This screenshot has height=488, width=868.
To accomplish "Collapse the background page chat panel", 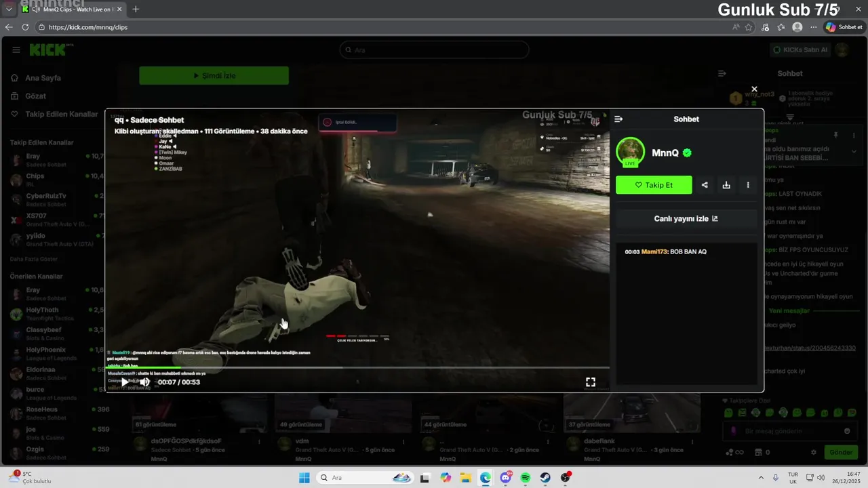I will [722, 73].
